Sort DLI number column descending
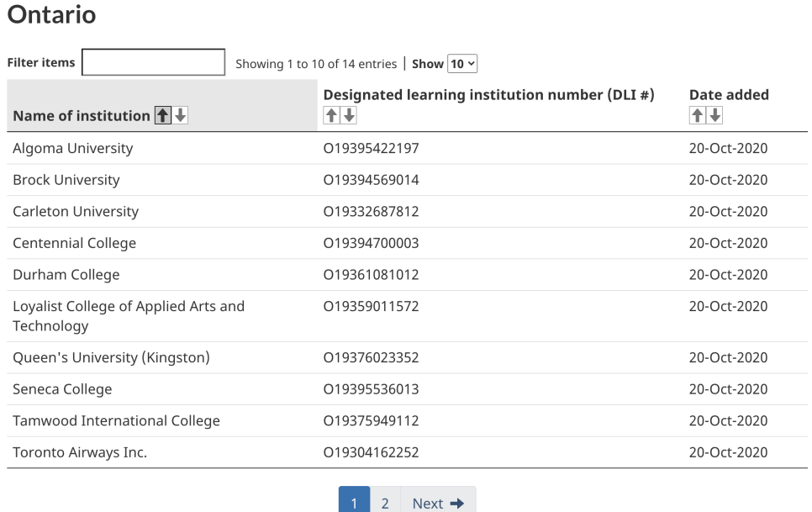This screenshot has width=812, height=512. [349, 115]
